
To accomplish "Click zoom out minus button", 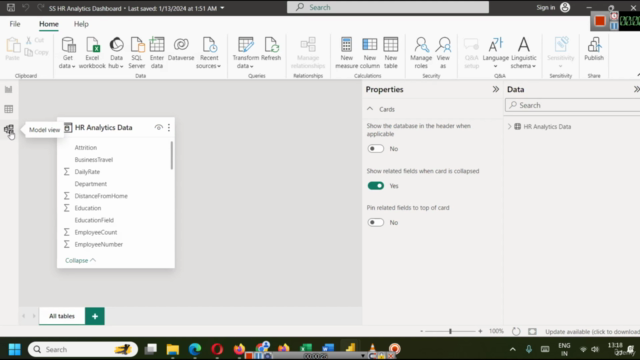I will 421,331.
